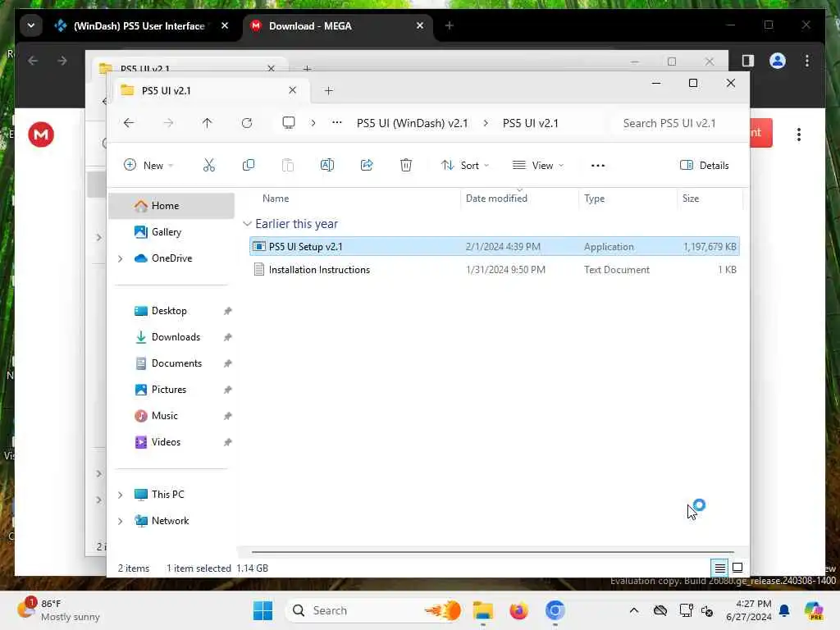Switch to the WinDash PS5 User Interface tab
Screen dimensions: 840x630
pyautogui.click(x=139, y=25)
